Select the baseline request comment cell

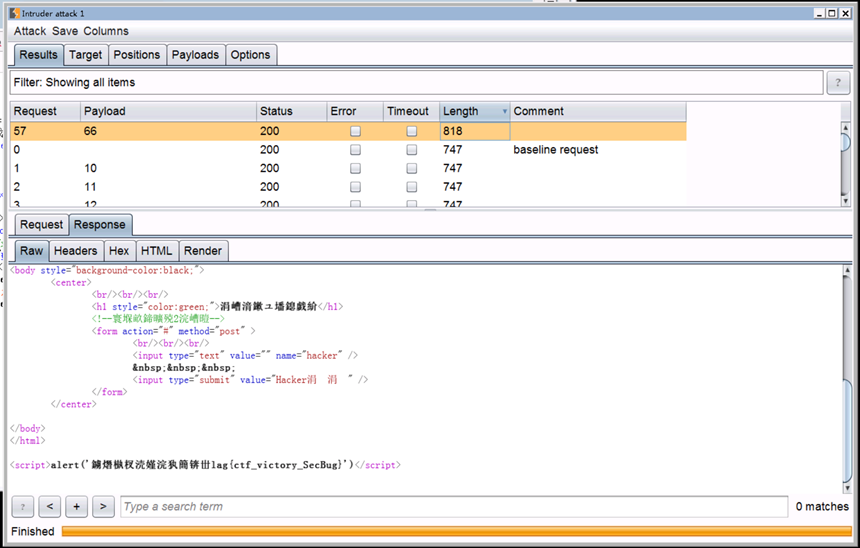click(598, 150)
